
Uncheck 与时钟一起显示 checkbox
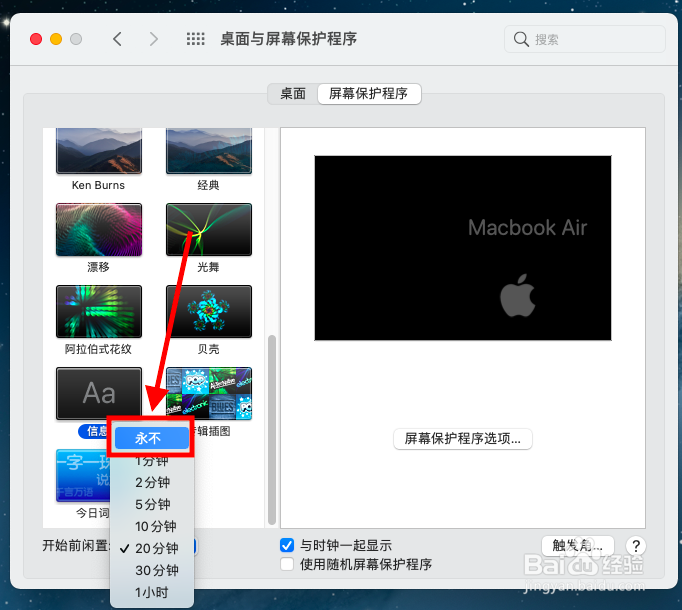(287, 545)
